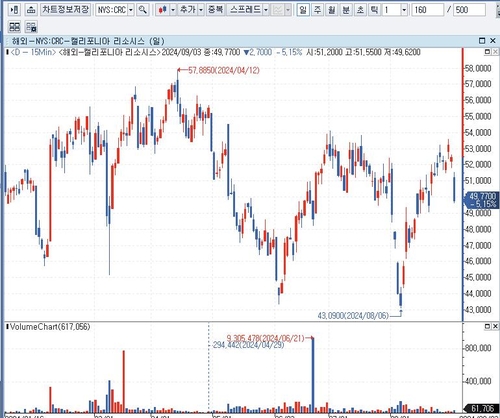Open the symbol search magnifier
Screen dimensions: 500x418
143,10
